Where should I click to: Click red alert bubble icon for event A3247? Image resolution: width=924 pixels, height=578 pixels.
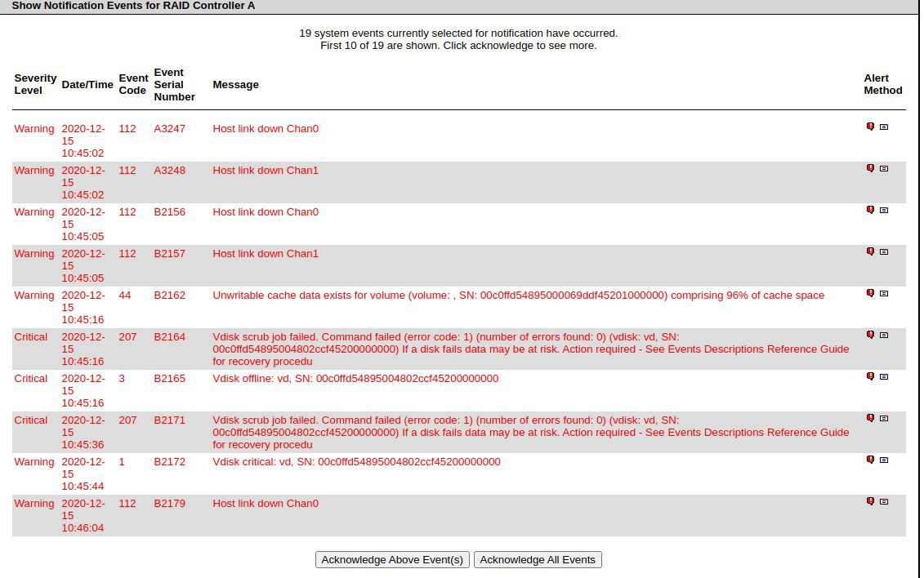870,127
